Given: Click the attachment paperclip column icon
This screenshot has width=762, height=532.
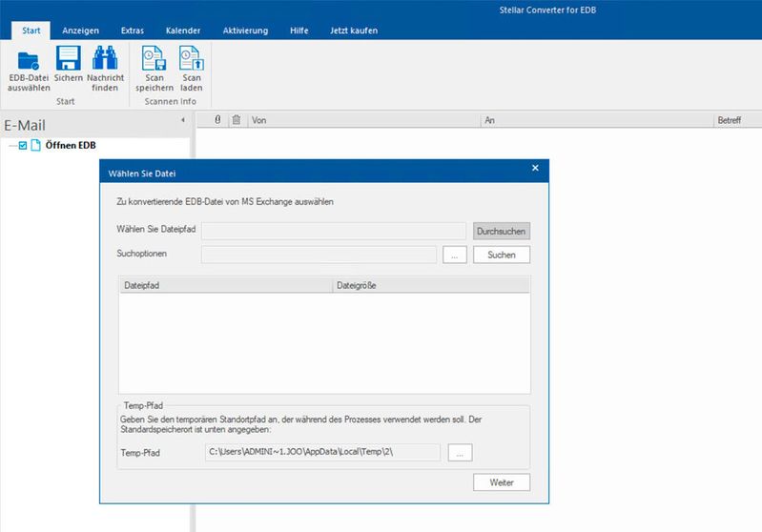Looking at the screenshot, I should pyautogui.click(x=217, y=119).
